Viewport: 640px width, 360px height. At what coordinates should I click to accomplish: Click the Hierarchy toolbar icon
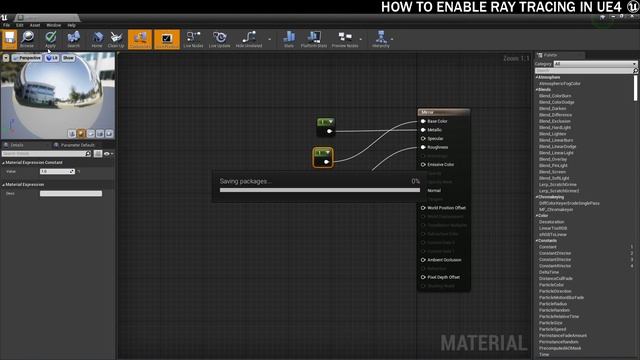[x=381, y=39]
